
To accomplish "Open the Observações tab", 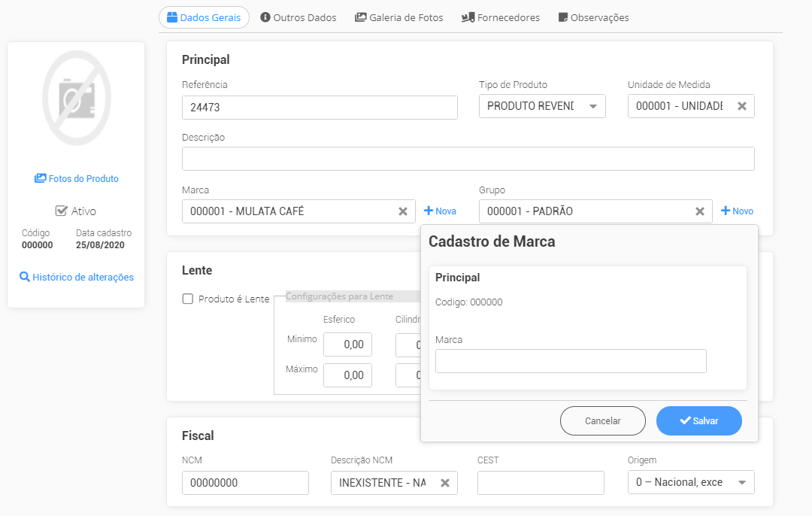I will [593, 17].
